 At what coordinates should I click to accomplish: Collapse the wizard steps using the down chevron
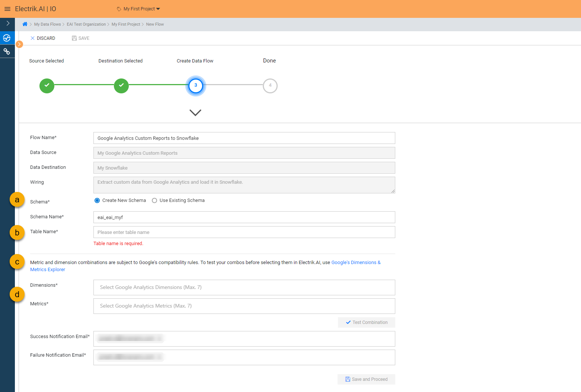195,112
